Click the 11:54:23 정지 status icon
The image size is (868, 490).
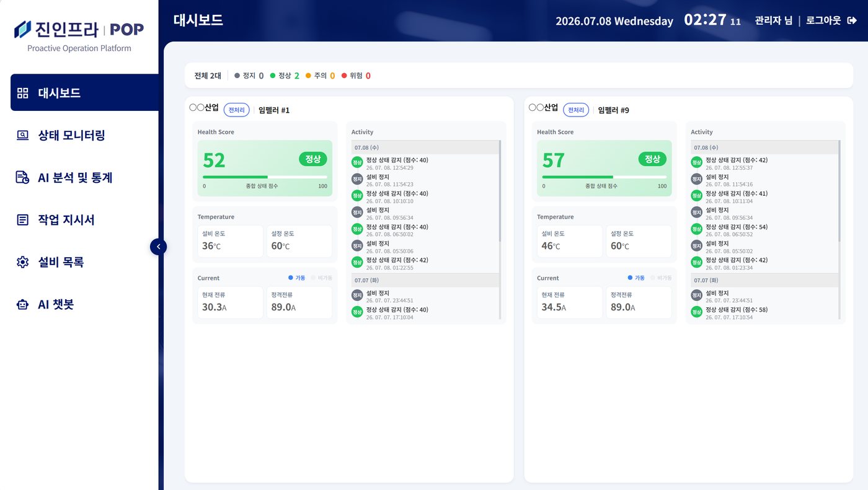pyautogui.click(x=357, y=179)
